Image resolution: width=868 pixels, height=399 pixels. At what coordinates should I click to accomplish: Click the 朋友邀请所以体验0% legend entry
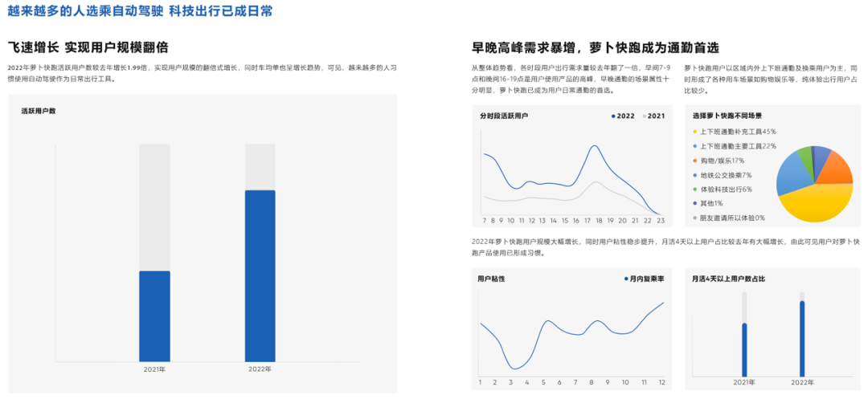pyautogui.click(x=732, y=218)
